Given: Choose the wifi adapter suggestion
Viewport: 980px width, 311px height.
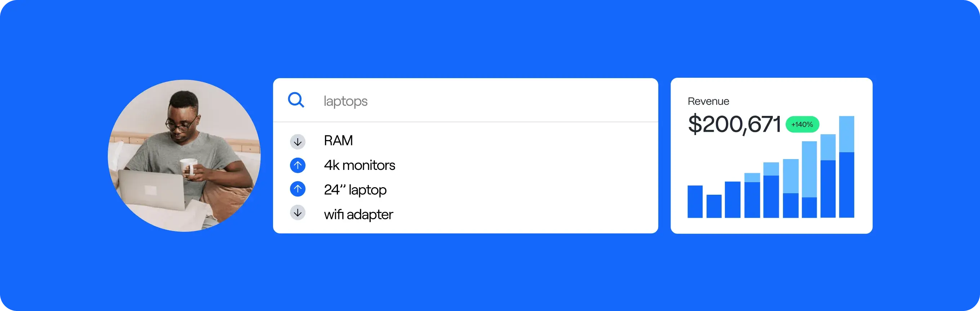Looking at the screenshot, I should click(358, 215).
